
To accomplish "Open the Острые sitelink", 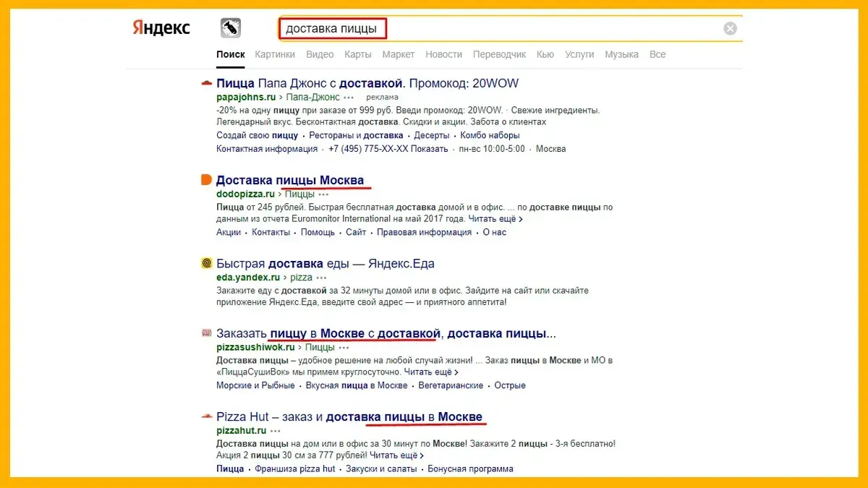I will [x=510, y=385].
